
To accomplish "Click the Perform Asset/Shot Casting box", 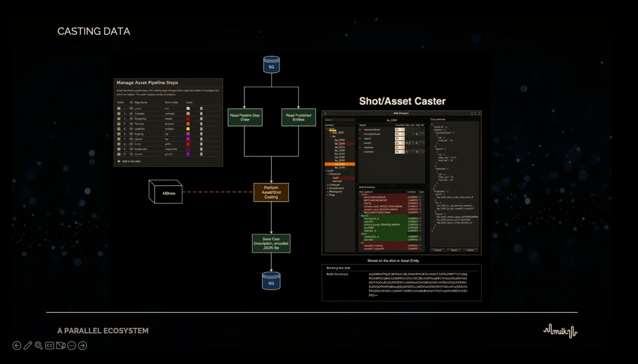I will pyautogui.click(x=271, y=192).
